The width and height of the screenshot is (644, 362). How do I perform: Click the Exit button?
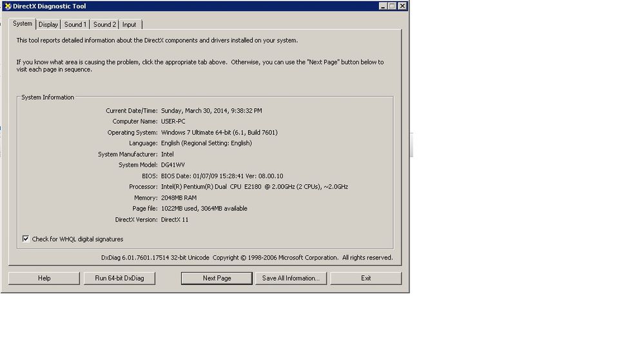coord(366,278)
